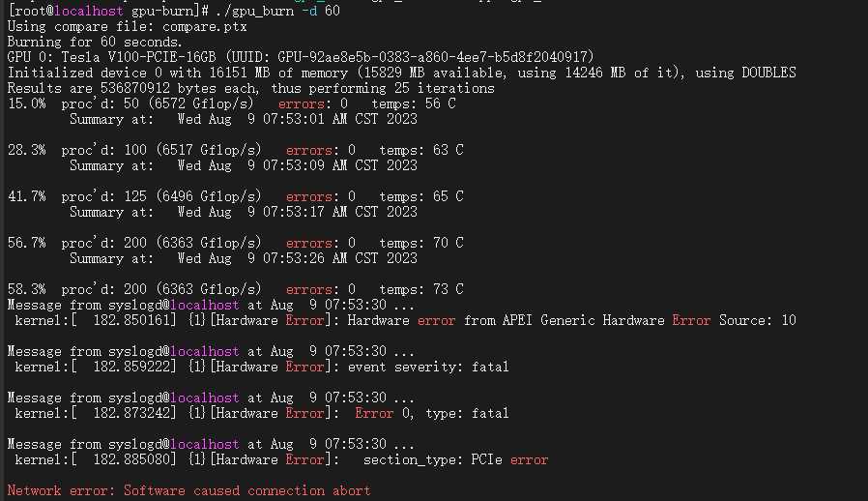
Task: Click the 'Using compare file: compare.ptx' line
Action: pos(127,26)
